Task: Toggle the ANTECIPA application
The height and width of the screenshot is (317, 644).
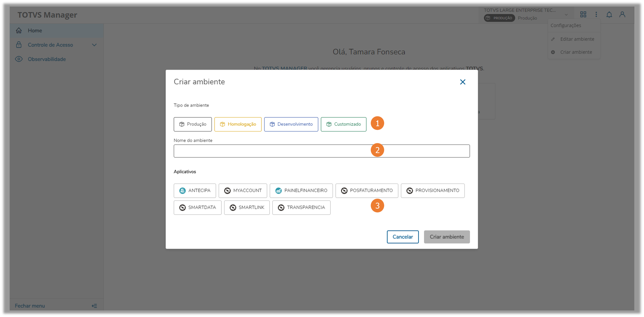Action: (195, 191)
